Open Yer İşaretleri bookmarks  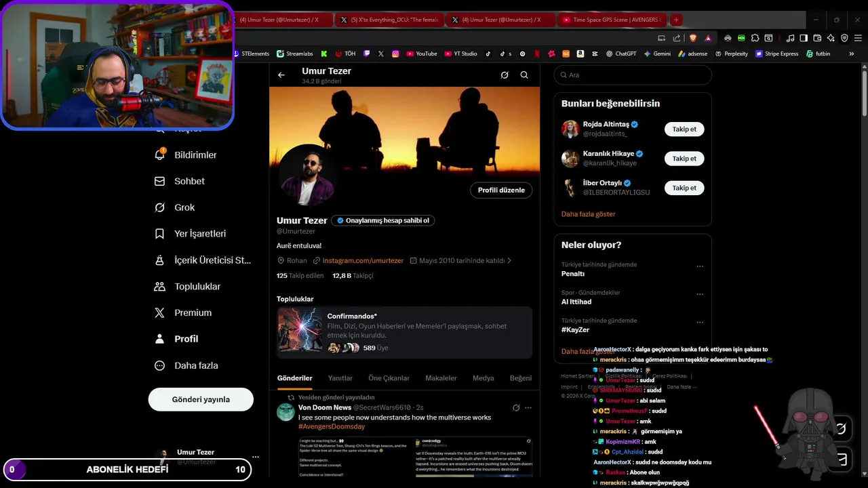click(x=190, y=233)
